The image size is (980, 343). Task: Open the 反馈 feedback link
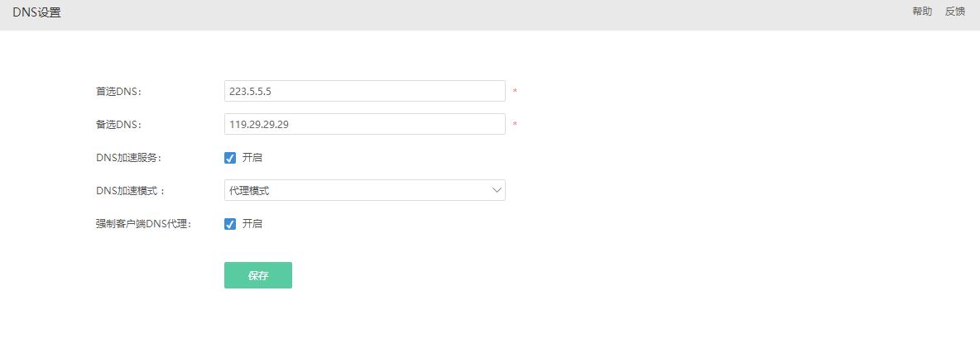(x=955, y=12)
